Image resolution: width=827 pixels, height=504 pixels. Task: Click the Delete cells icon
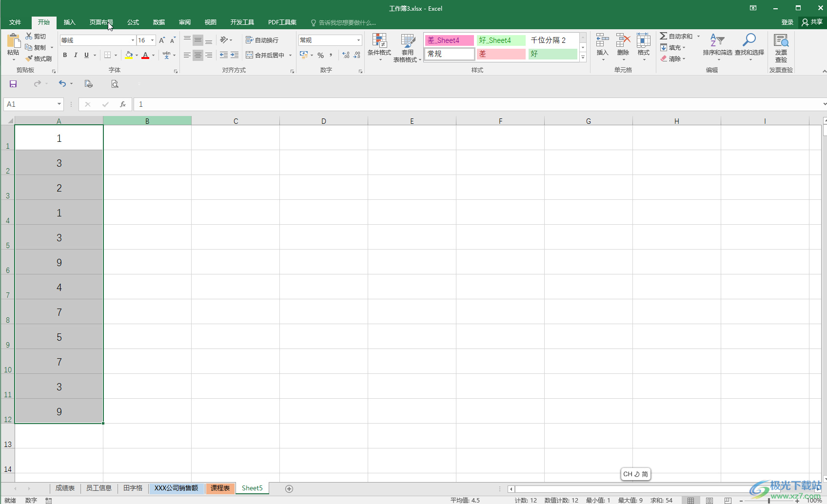623,40
